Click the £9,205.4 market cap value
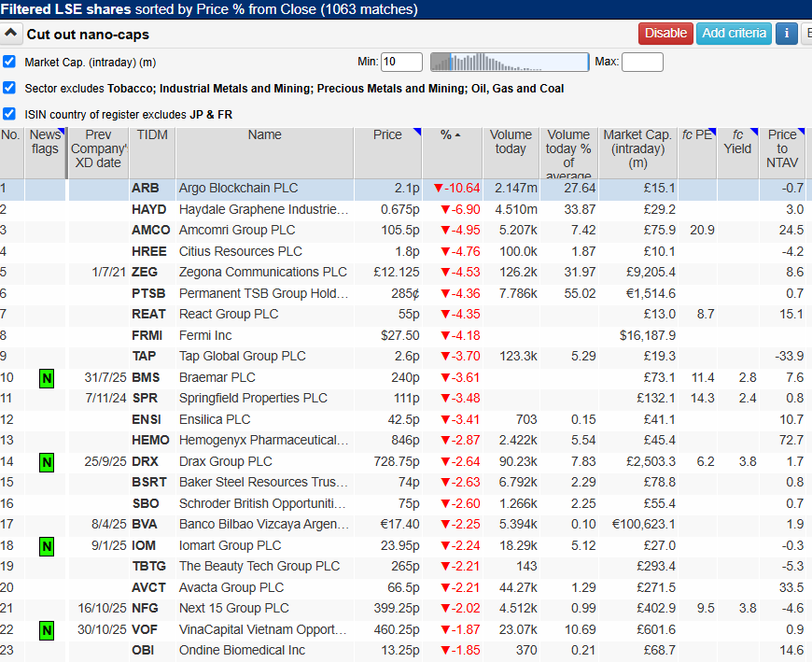This screenshot has height=662, width=812. (x=651, y=272)
